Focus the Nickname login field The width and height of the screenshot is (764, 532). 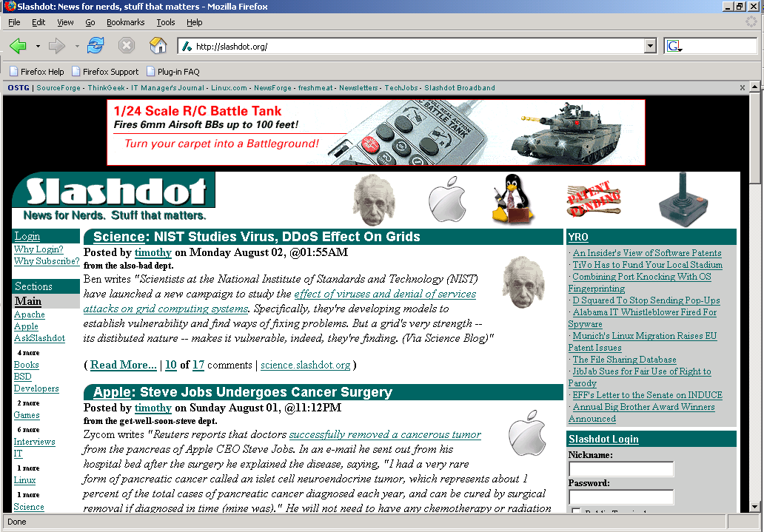(x=621, y=469)
